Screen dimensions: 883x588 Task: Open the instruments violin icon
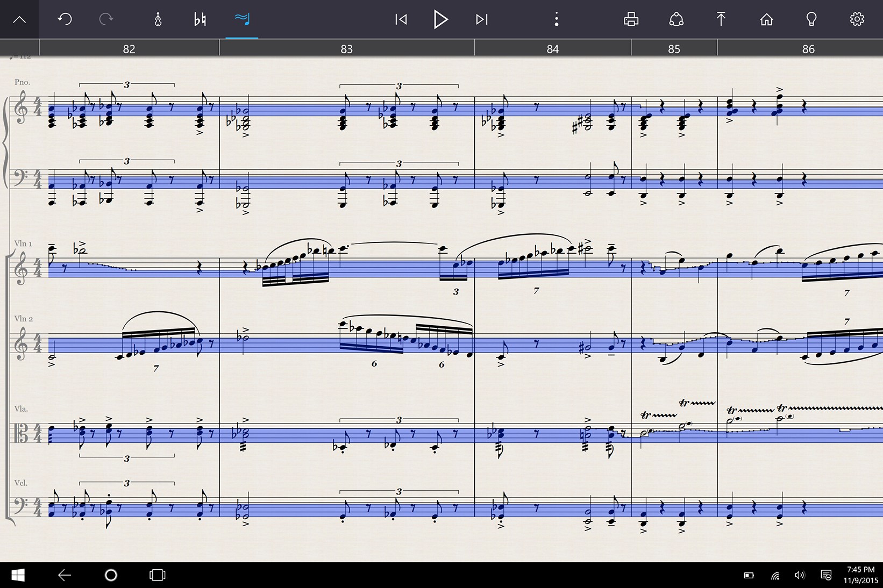click(x=159, y=19)
